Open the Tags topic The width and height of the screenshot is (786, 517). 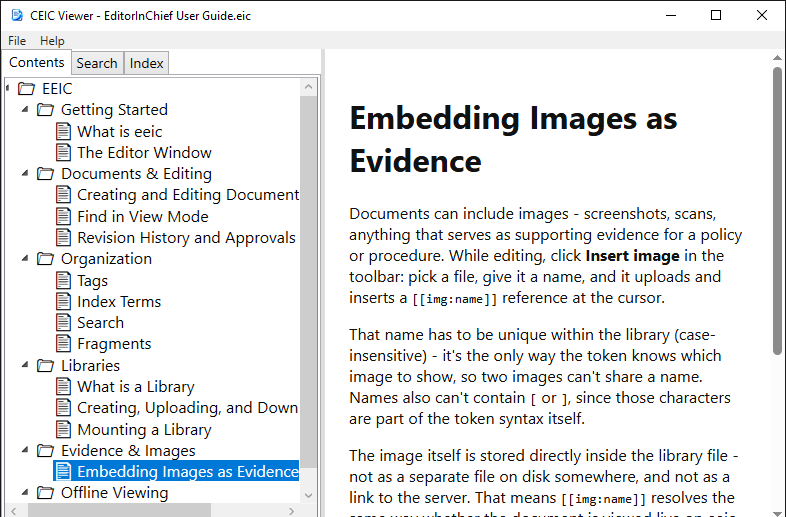point(92,280)
